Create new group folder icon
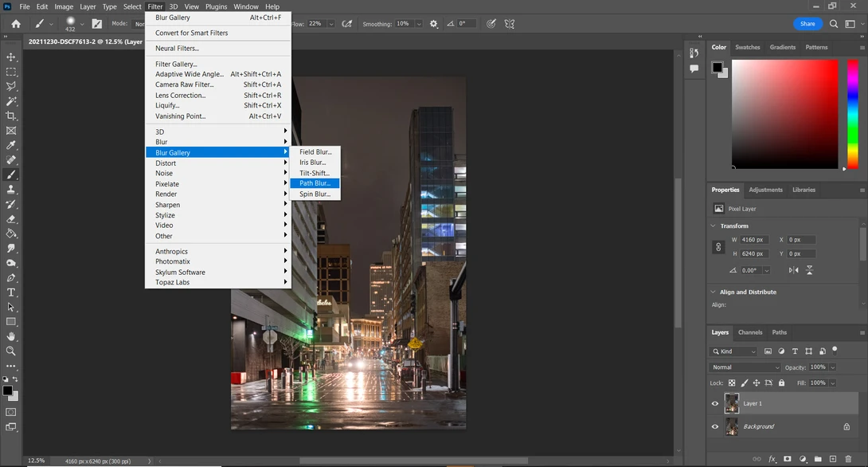Image resolution: width=868 pixels, height=467 pixels. (x=818, y=459)
